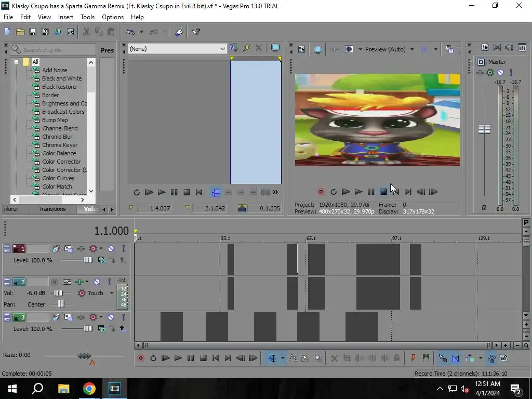Open video preview on external monitor
Screen dimensions: 532x399
coord(317,49)
